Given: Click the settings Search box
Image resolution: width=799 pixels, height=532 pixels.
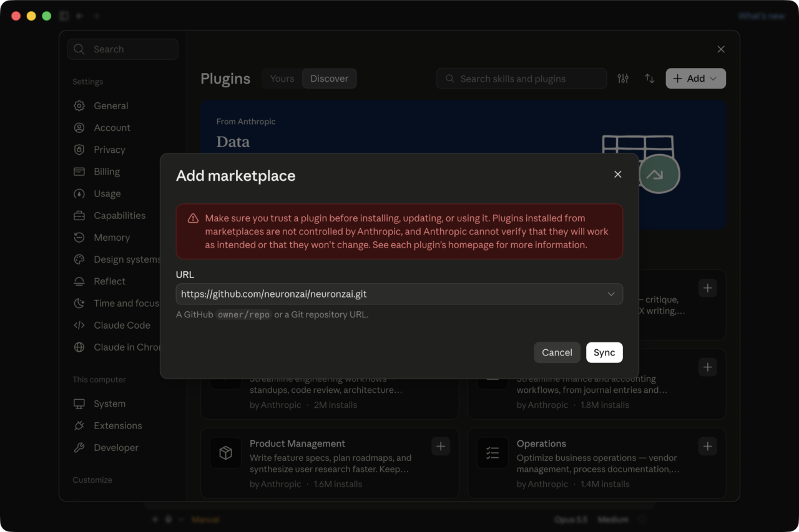Looking at the screenshot, I should (x=123, y=49).
